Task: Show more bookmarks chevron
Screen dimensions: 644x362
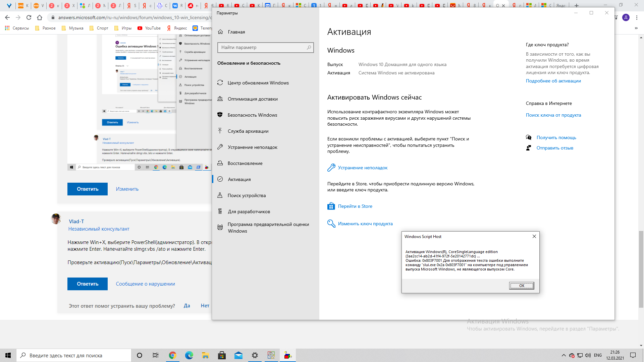Action: coord(636,28)
